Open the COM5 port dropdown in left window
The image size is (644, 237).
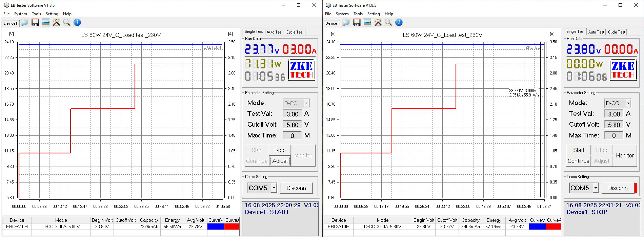pos(274,188)
